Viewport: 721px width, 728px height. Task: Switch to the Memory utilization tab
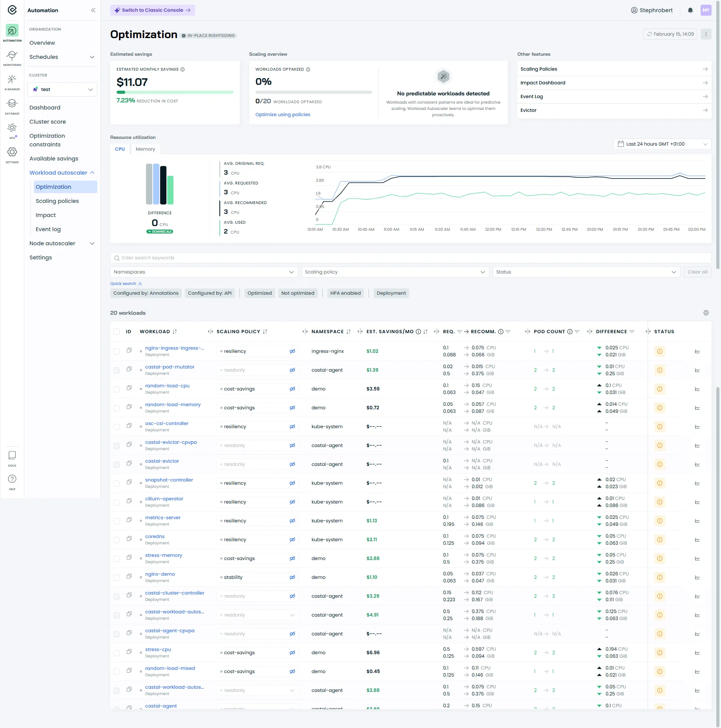point(145,149)
